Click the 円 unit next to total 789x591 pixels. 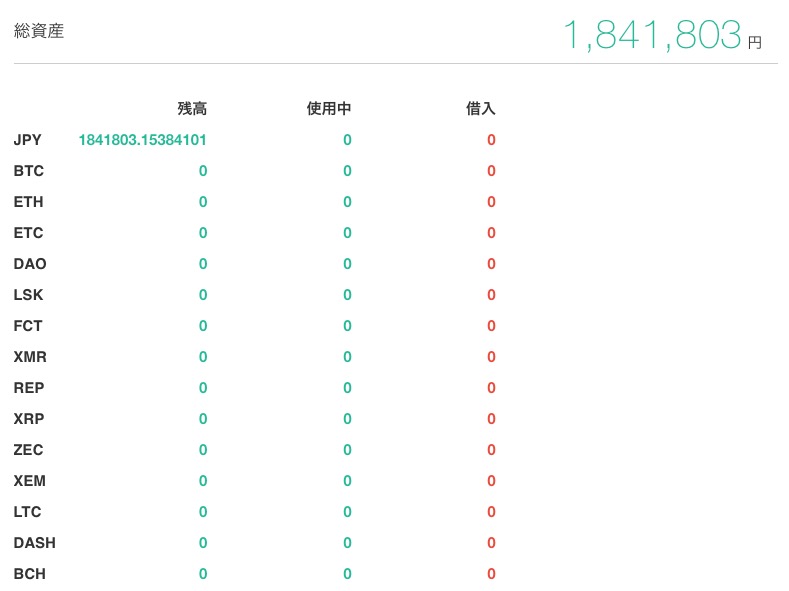point(754,43)
